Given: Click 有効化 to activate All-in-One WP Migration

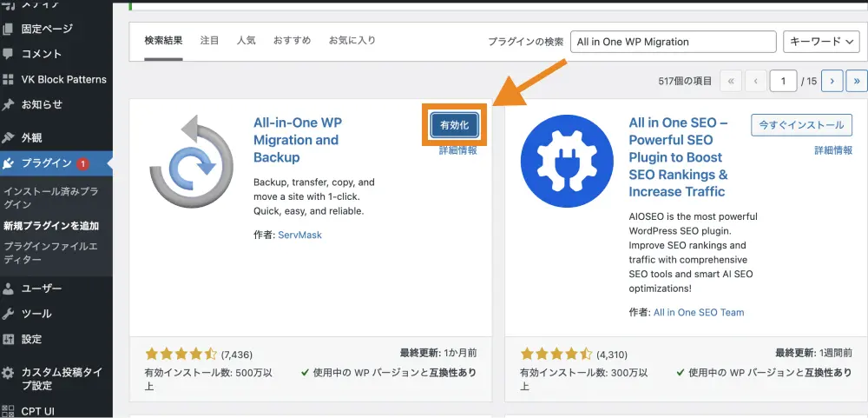Looking at the screenshot, I should point(455,125).
